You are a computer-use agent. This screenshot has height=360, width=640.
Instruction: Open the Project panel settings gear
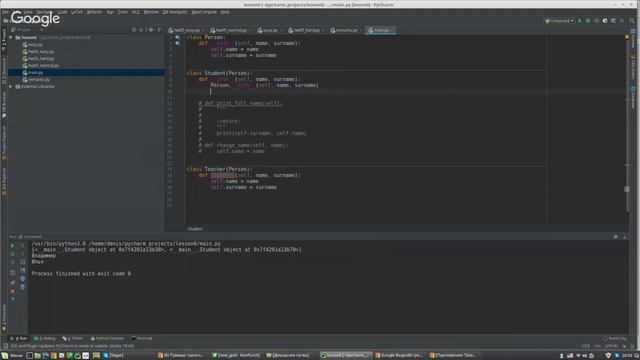(151, 30)
